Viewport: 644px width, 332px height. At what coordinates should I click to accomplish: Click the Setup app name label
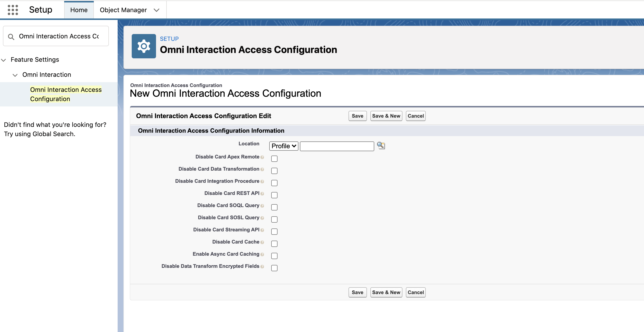point(41,10)
